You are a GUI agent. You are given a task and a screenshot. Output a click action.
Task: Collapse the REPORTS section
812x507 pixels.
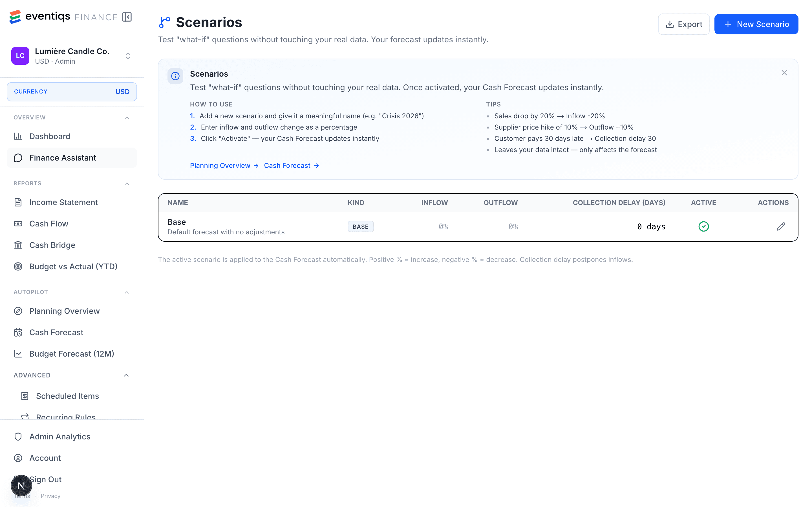coord(127,183)
